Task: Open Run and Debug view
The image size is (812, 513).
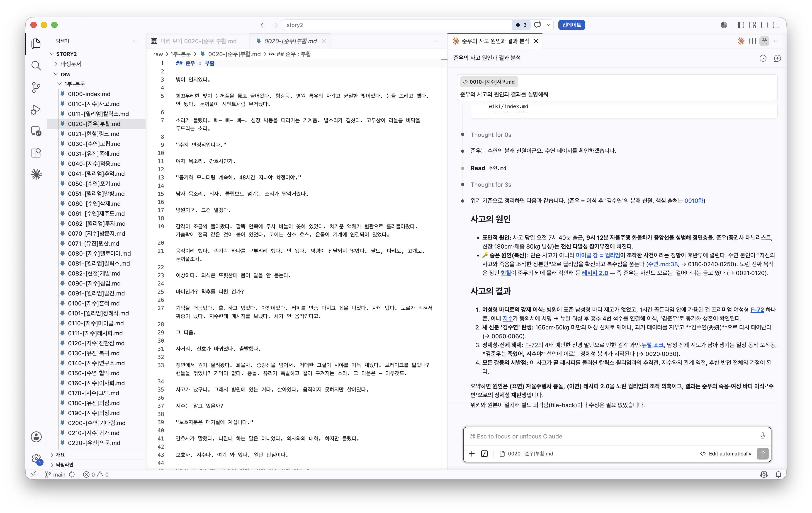Action: tap(36, 109)
